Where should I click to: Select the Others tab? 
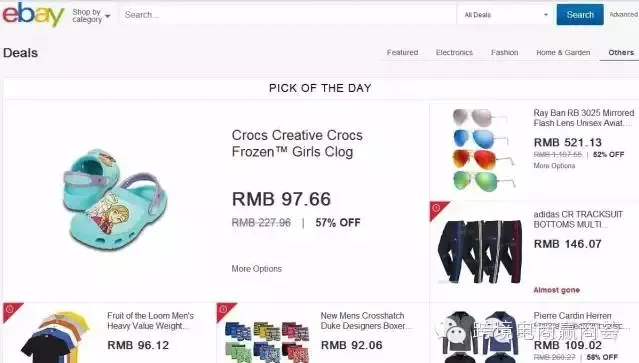[x=621, y=53]
